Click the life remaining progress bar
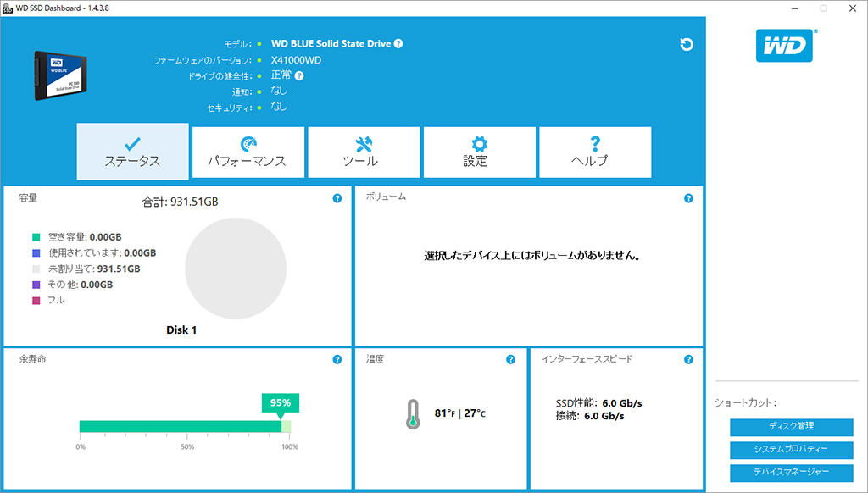Screen dimensions: 868x493 [185, 426]
